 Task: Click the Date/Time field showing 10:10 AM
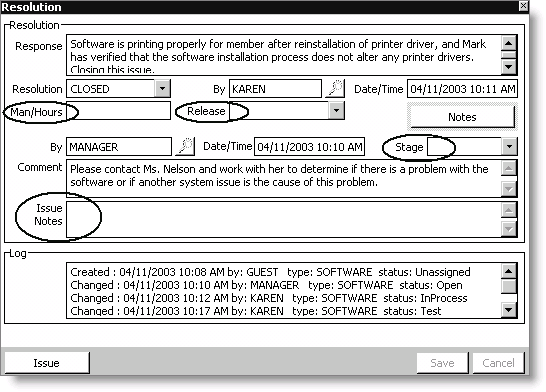[x=309, y=147]
